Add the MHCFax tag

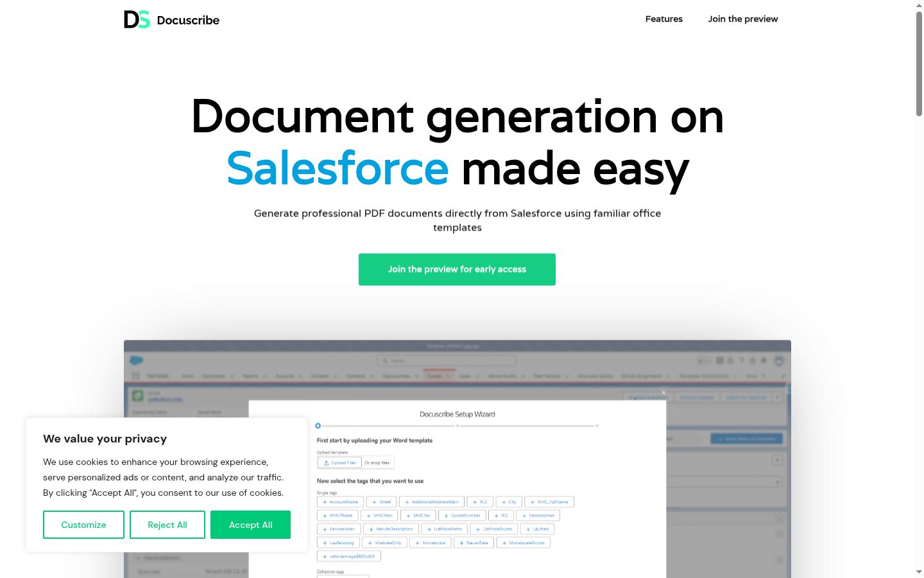tap(418, 516)
